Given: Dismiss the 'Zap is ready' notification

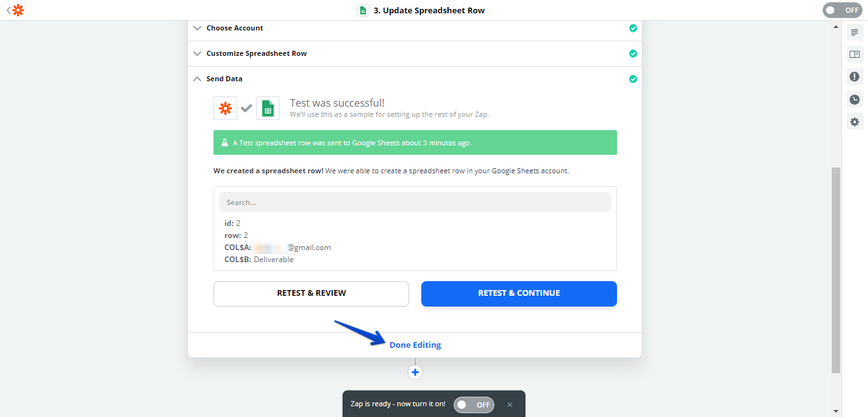Looking at the screenshot, I should click(x=510, y=404).
